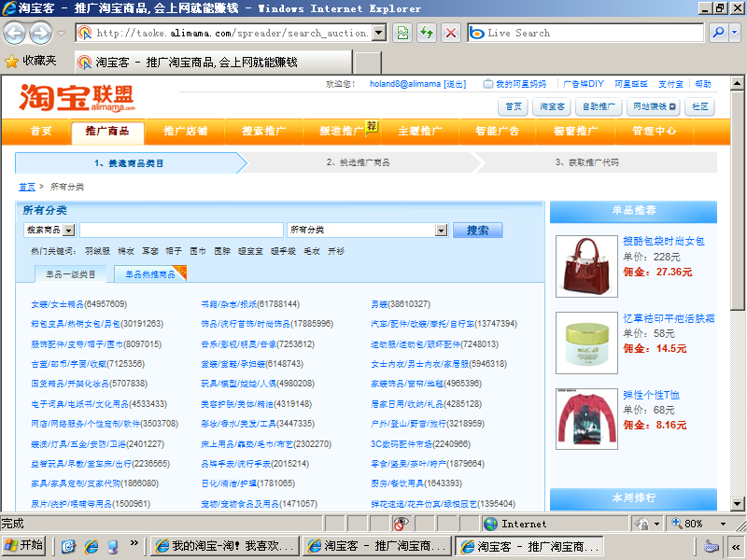Click in the product search text field
The height and width of the screenshot is (560, 747).
tap(181, 230)
